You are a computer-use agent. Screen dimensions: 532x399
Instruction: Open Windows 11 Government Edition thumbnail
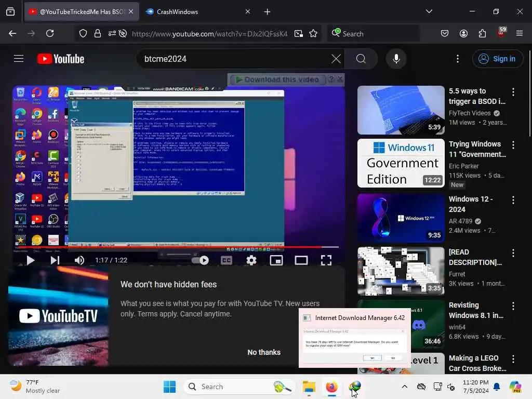point(401,163)
